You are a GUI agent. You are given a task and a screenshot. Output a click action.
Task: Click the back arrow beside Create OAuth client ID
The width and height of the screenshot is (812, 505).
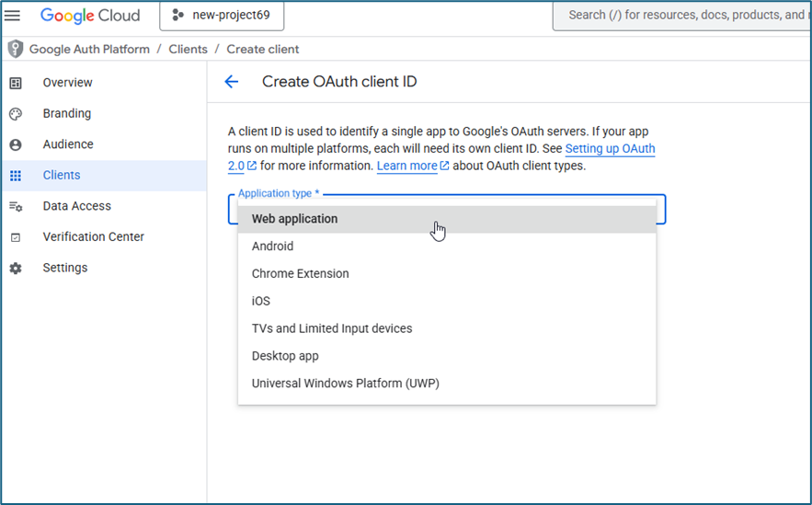232,82
